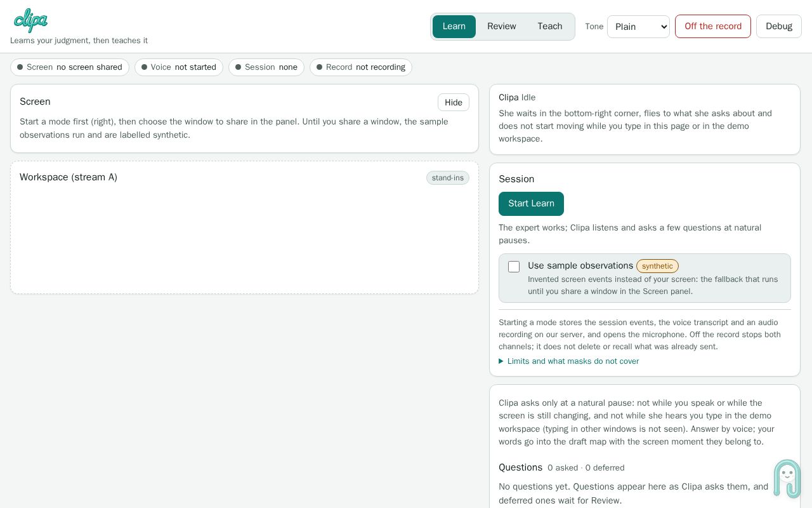Click the Off the record button
This screenshot has width=812, height=508.
[x=713, y=27]
